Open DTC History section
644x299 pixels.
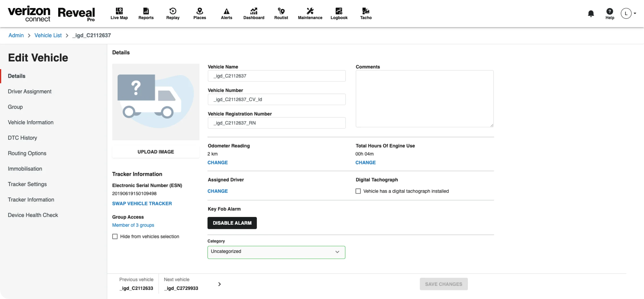22,138
